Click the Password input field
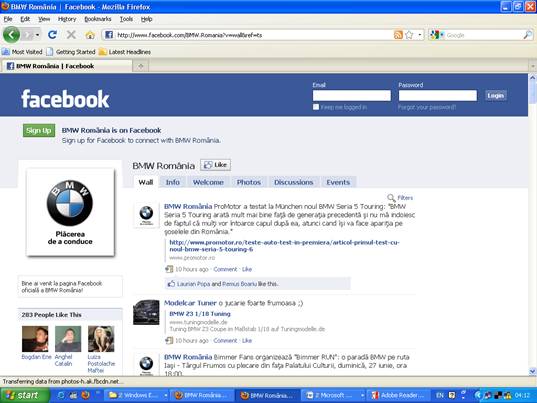The height and width of the screenshot is (403, 537). point(438,96)
